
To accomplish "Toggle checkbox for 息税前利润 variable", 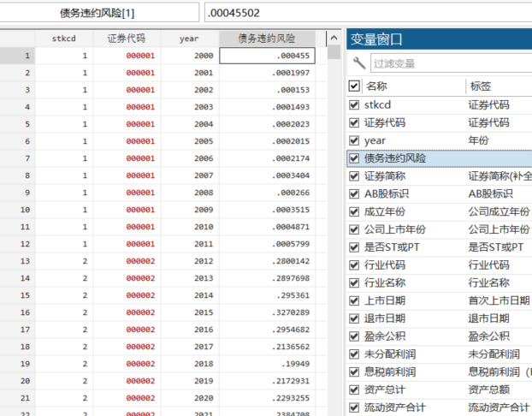I will (x=354, y=372).
